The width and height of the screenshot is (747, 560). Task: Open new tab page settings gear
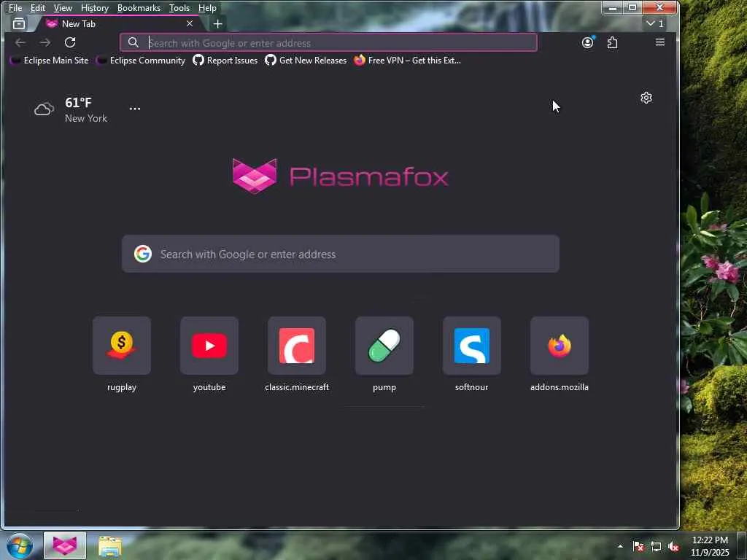tap(646, 98)
